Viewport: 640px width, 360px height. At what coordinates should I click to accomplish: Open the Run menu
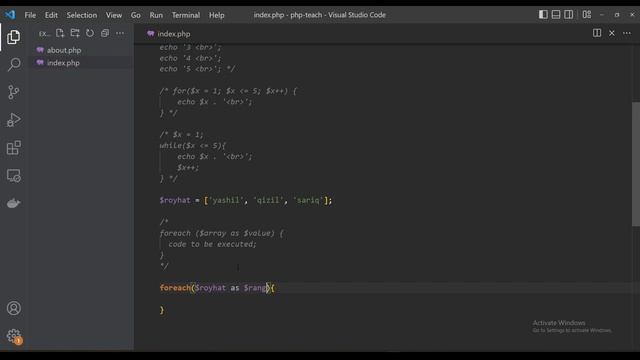click(x=156, y=15)
